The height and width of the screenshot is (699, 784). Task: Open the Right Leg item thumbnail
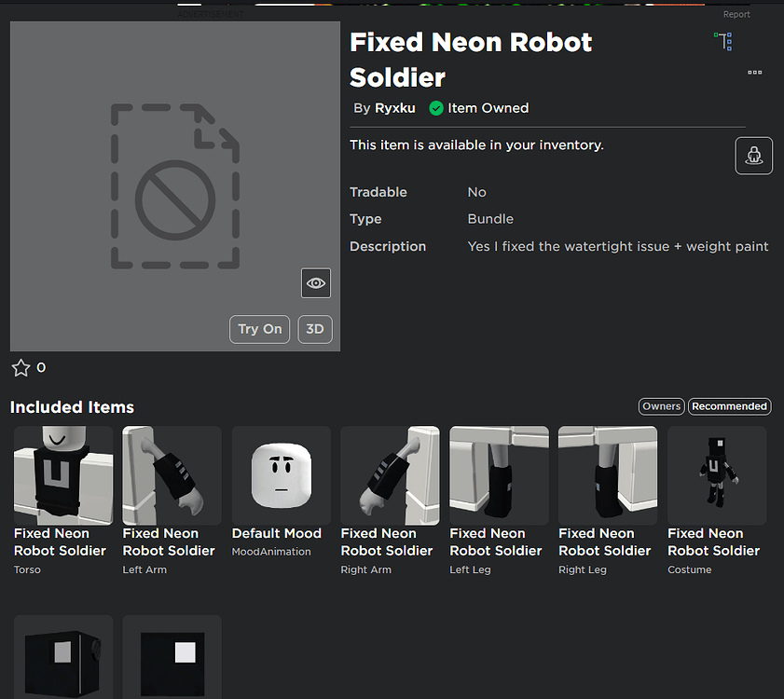click(608, 475)
